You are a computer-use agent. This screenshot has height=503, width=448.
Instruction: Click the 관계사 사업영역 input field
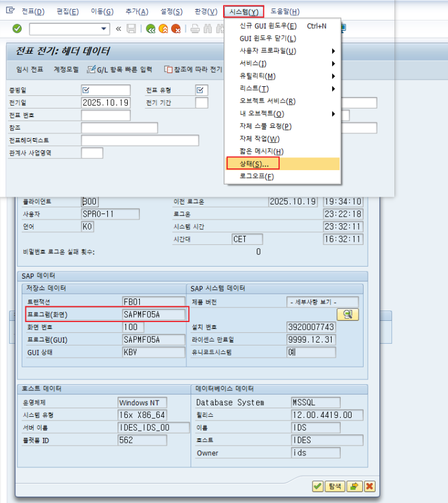(92, 153)
